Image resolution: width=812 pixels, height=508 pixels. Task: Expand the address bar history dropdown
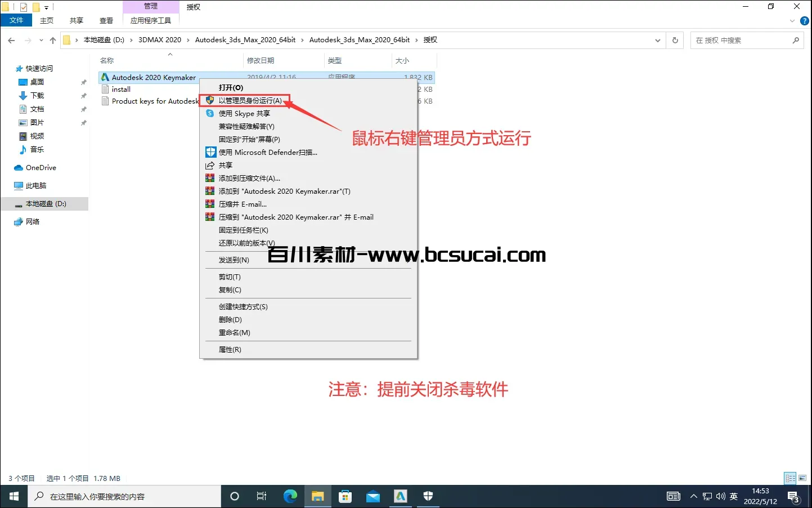point(657,41)
